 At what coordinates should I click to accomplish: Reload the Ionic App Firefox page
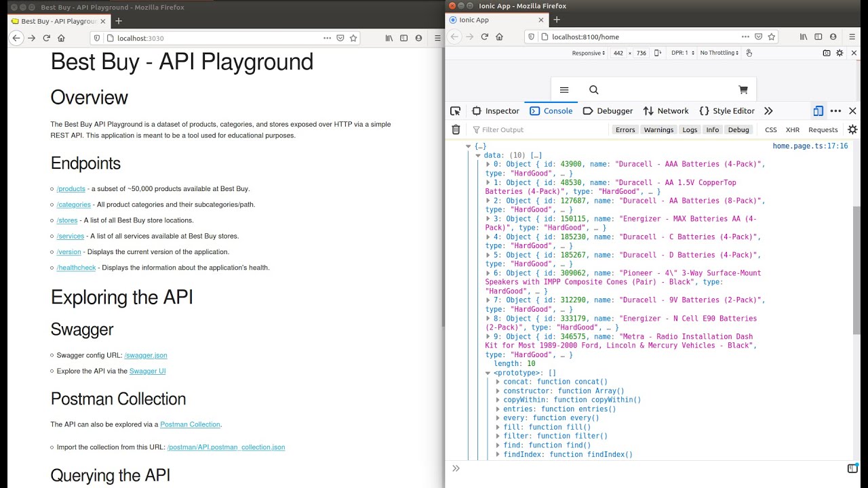click(x=485, y=37)
